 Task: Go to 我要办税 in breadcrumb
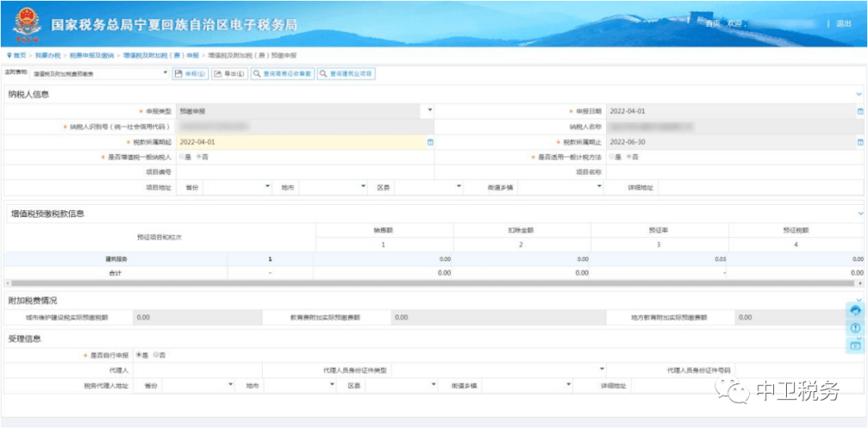[47, 55]
